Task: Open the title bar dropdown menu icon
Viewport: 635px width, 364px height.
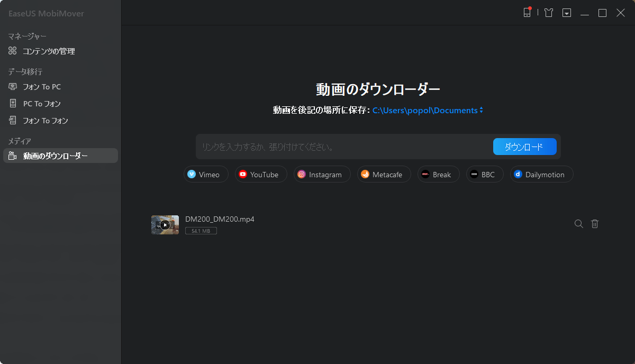Action: pyautogui.click(x=567, y=13)
